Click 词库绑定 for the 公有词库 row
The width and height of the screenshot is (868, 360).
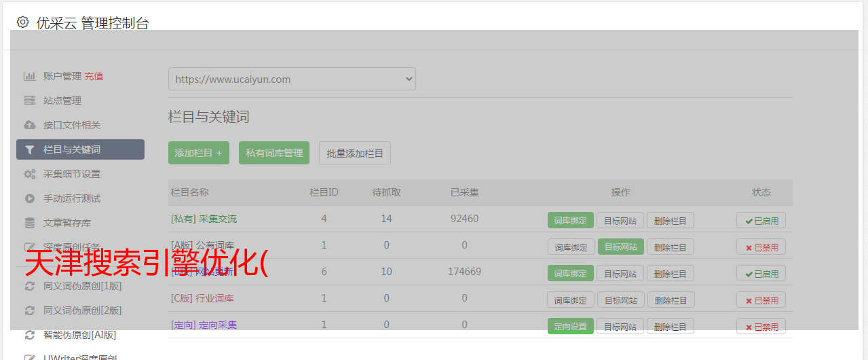571,247
